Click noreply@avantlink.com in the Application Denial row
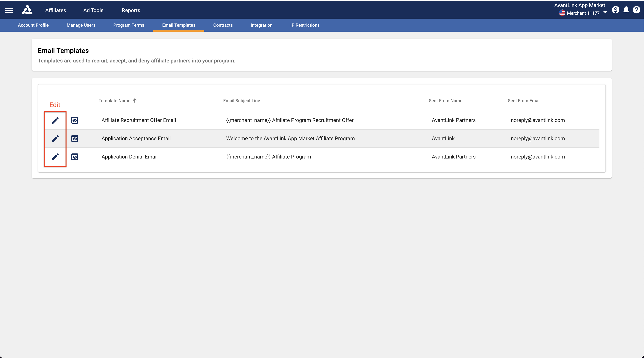The width and height of the screenshot is (644, 358). [x=538, y=157]
